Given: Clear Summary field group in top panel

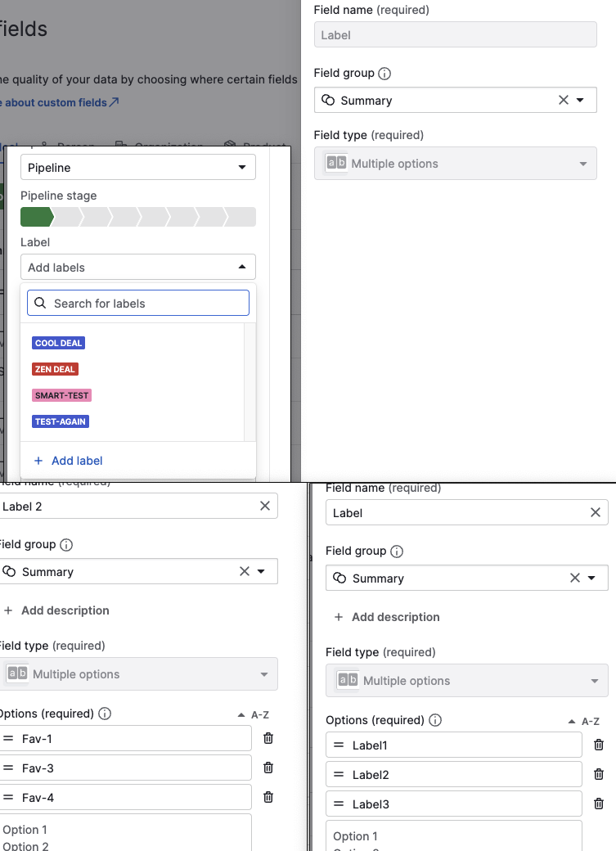Looking at the screenshot, I should [564, 100].
